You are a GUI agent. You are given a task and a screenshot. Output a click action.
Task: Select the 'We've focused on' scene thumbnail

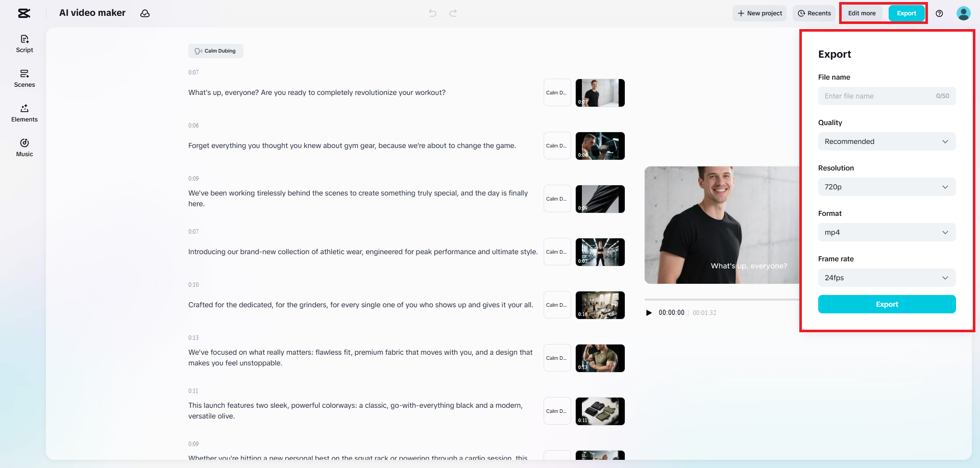pos(600,358)
